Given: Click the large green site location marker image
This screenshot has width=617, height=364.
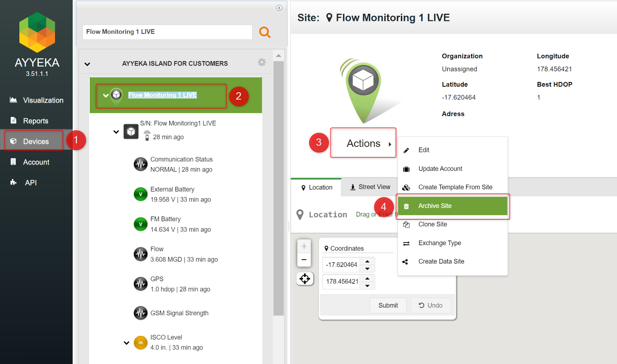Looking at the screenshot, I should coord(362,91).
